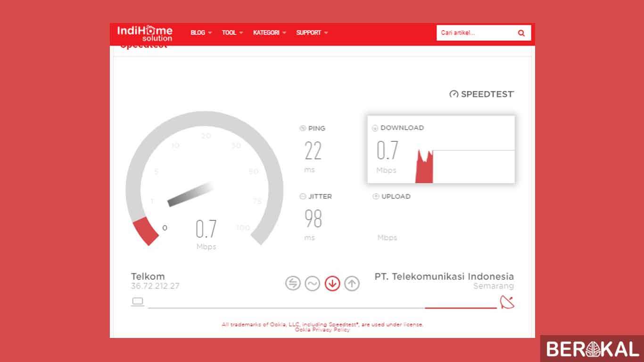Click the Telkom provider name
Viewport: 644px width, 362px height.
pyautogui.click(x=148, y=277)
